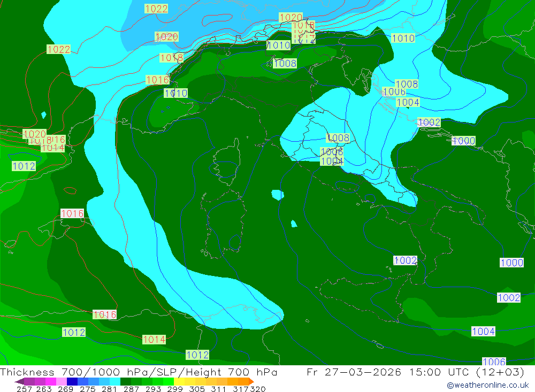
Task: Click legend value 257
Action: coord(24,389)
